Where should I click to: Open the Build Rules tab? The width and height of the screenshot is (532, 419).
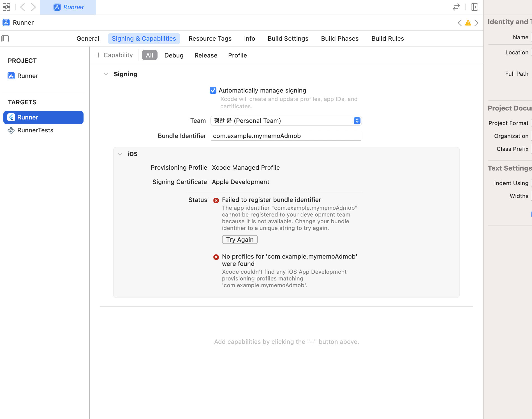pos(388,39)
